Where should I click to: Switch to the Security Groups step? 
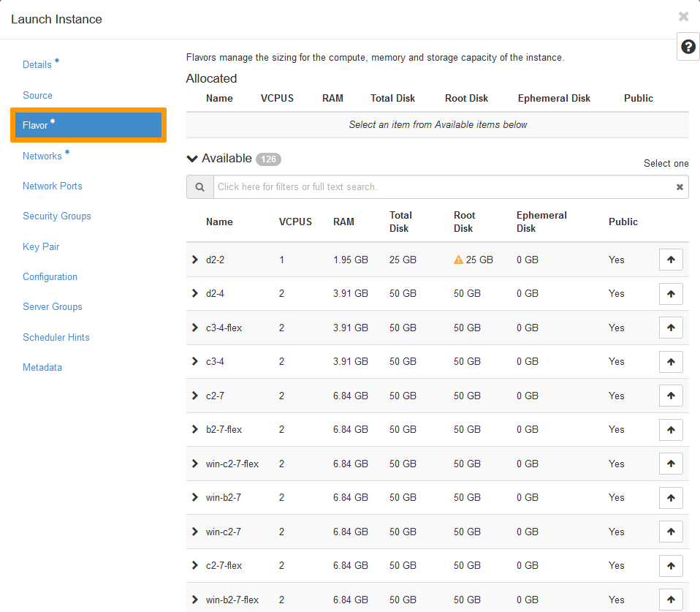pyautogui.click(x=57, y=216)
